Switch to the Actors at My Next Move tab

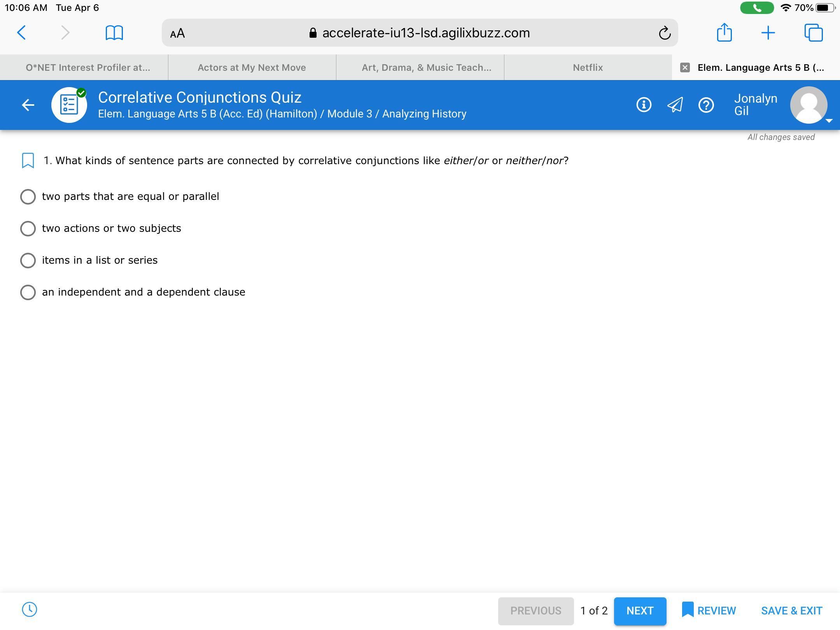tap(252, 68)
